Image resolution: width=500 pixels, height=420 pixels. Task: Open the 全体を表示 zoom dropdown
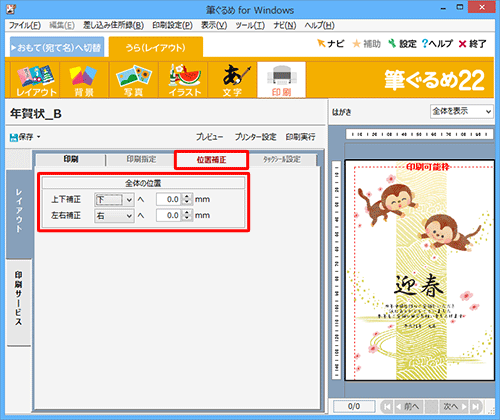(462, 111)
